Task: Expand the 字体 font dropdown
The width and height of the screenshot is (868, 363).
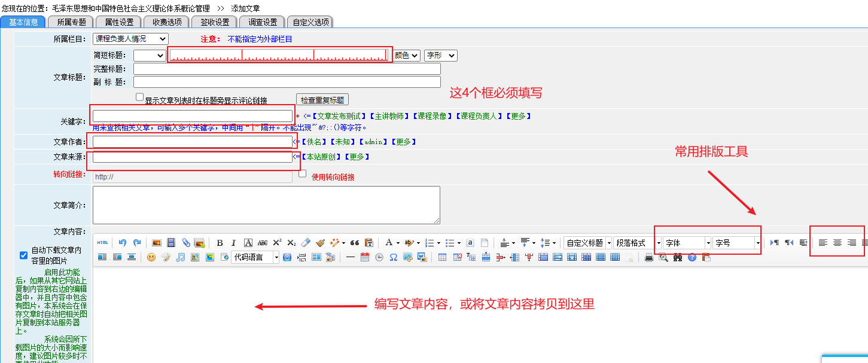Action: coord(687,243)
